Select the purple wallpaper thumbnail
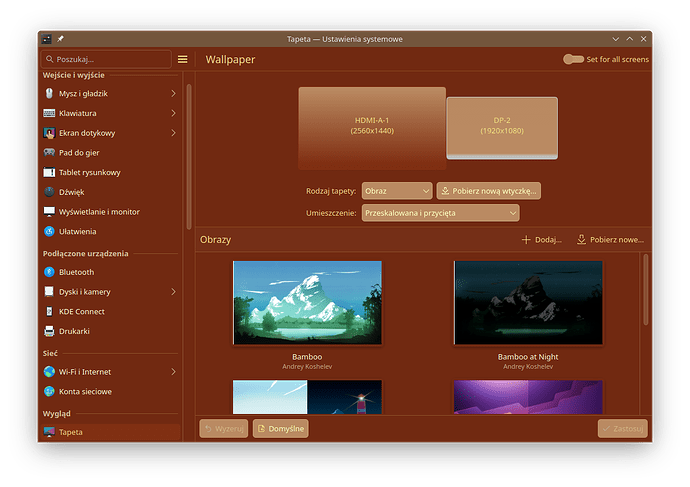 point(529,397)
